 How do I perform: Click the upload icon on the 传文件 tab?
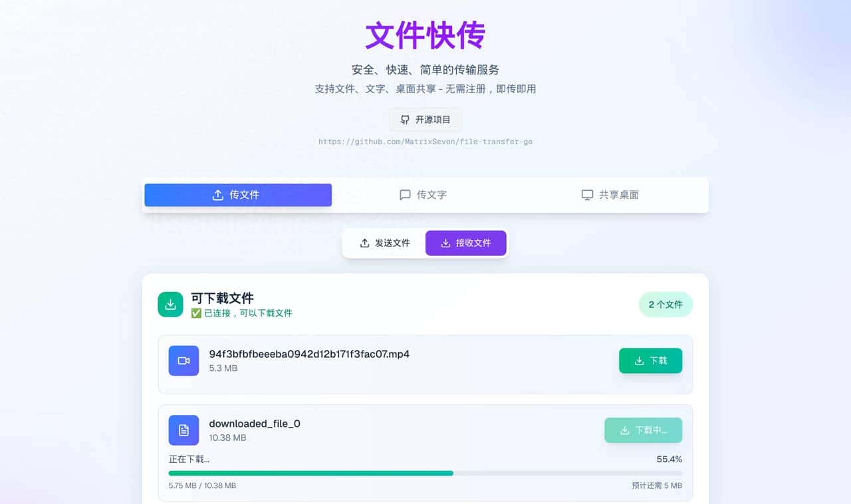click(x=217, y=195)
